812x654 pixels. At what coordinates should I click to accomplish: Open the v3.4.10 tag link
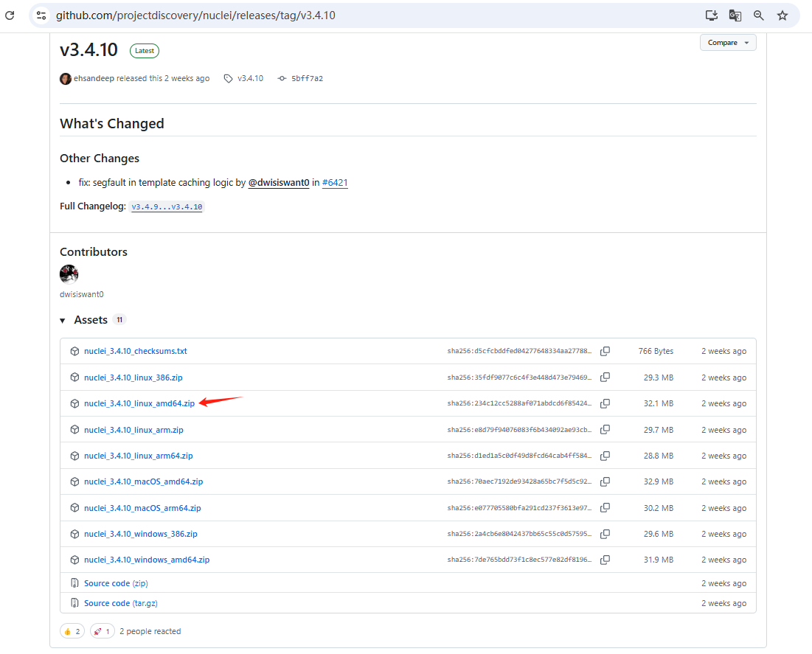[x=250, y=78]
